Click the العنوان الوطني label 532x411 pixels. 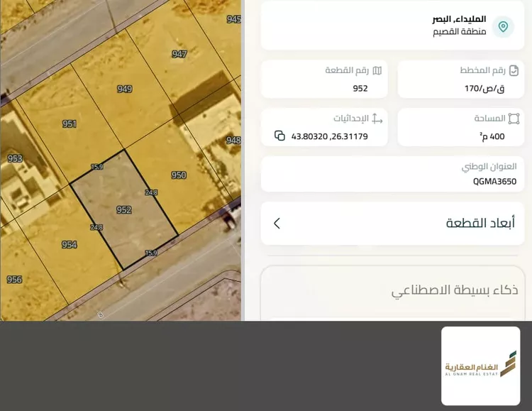click(489, 166)
